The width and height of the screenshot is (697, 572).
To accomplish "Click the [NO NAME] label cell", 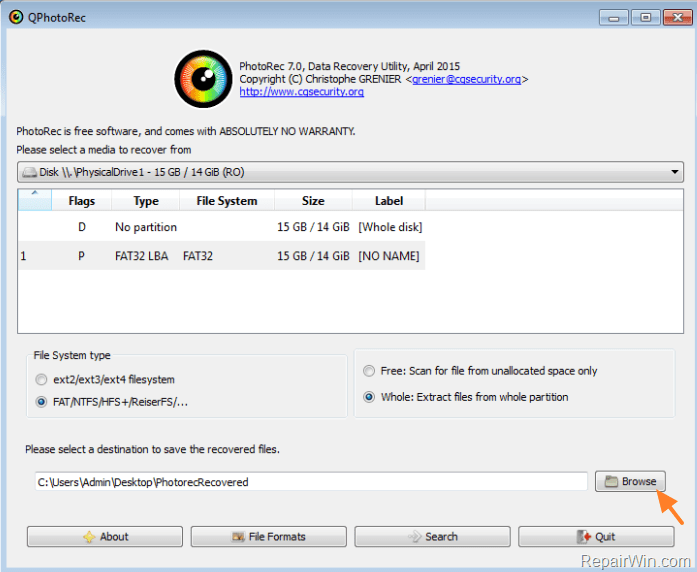I will pos(389,256).
